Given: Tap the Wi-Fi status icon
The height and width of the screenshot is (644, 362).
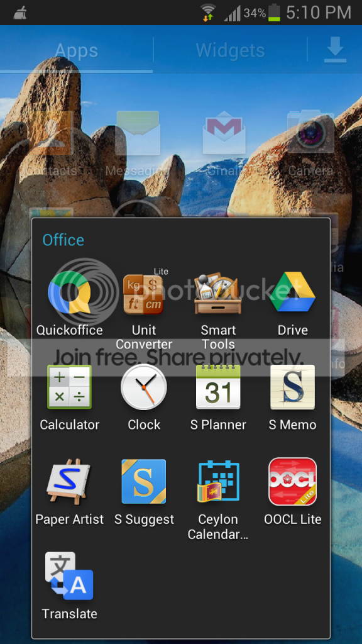Looking at the screenshot, I should pyautogui.click(x=209, y=13).
